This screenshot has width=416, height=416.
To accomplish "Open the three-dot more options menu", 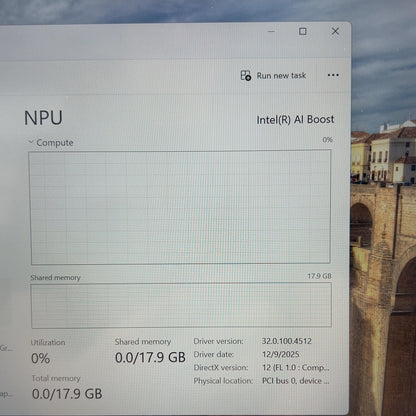I will [333, 75].
